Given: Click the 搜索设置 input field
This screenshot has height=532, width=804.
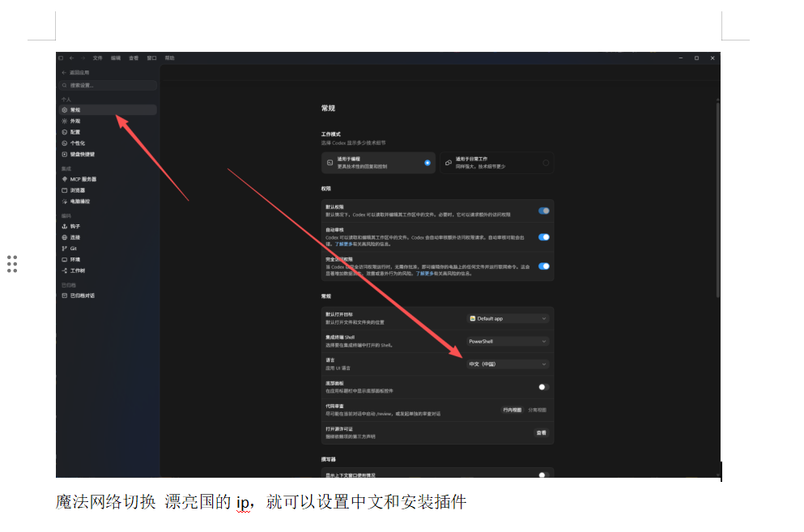Looking at the screenshot, I should pos(108,85).
